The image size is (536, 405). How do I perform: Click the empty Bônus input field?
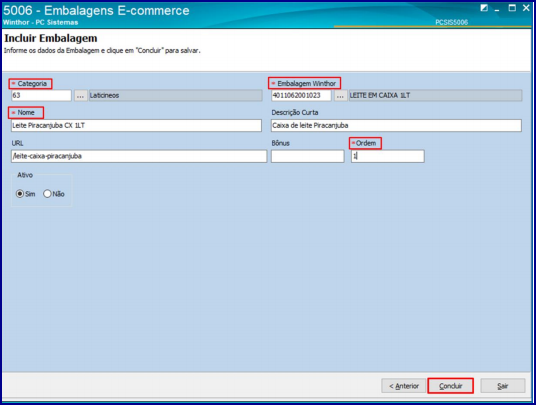click(308, 156)
